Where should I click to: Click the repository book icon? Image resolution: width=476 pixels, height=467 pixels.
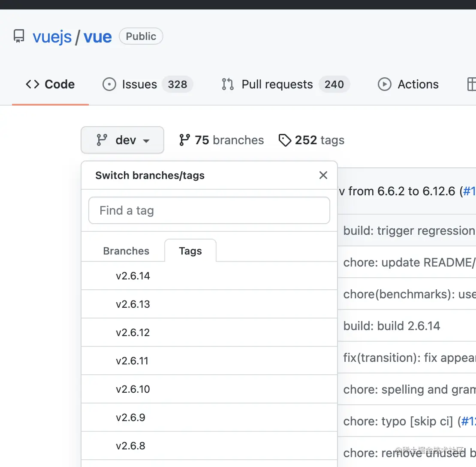point(19,36)
